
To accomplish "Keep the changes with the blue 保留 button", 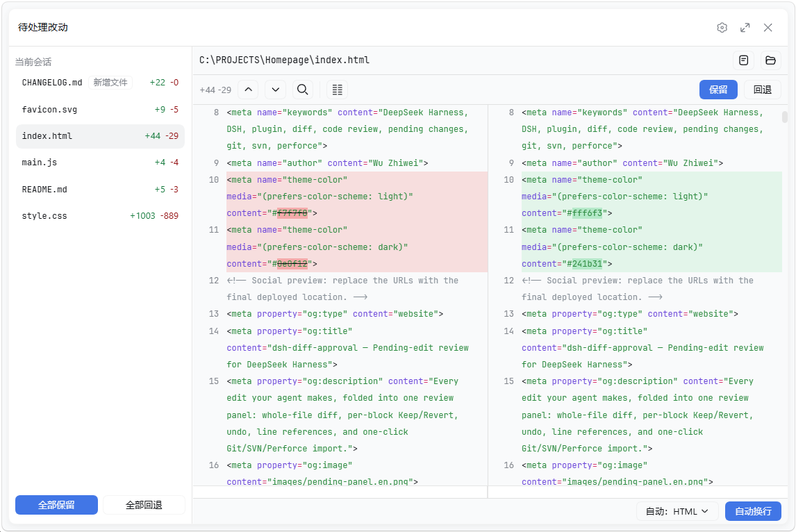I will tap(718, 90).
